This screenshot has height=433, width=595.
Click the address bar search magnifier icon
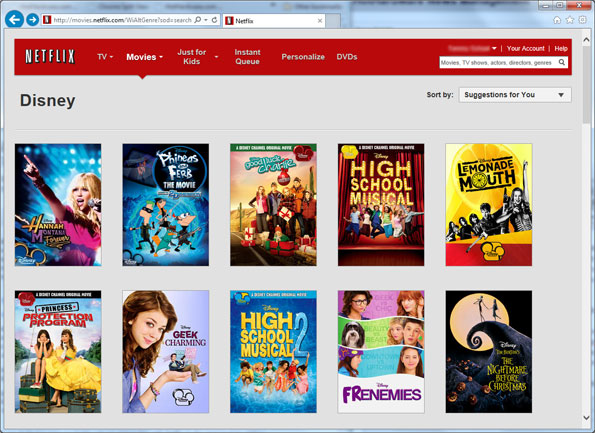coord(198,20)
